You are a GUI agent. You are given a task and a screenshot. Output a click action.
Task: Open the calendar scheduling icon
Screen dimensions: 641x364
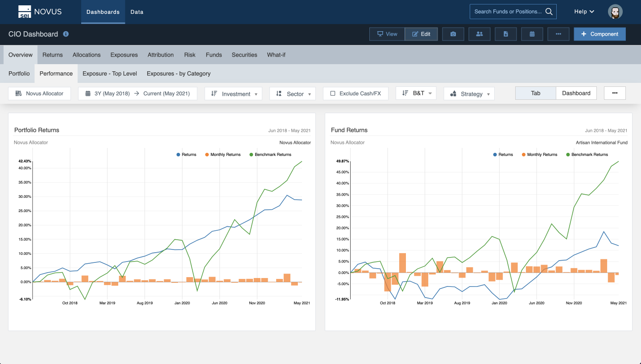click(x=532, y=33)
